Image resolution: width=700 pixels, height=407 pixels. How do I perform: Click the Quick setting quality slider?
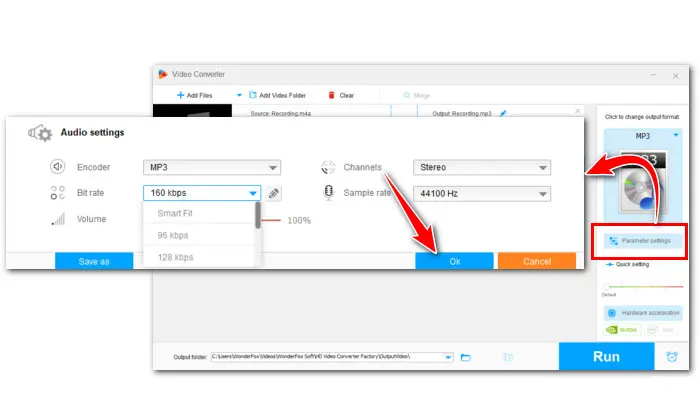point(644,286)
